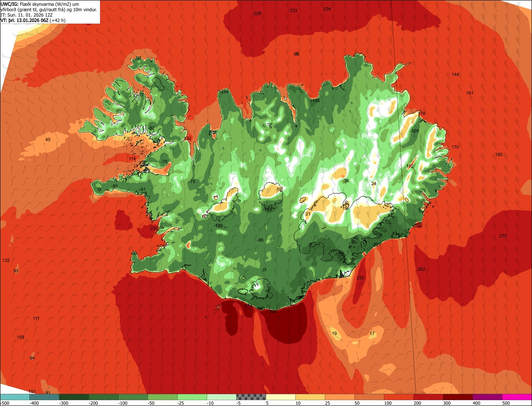Click the purple swatch between 400 and 500
Screen dimensions: 532x406
(x=487, y=397)
